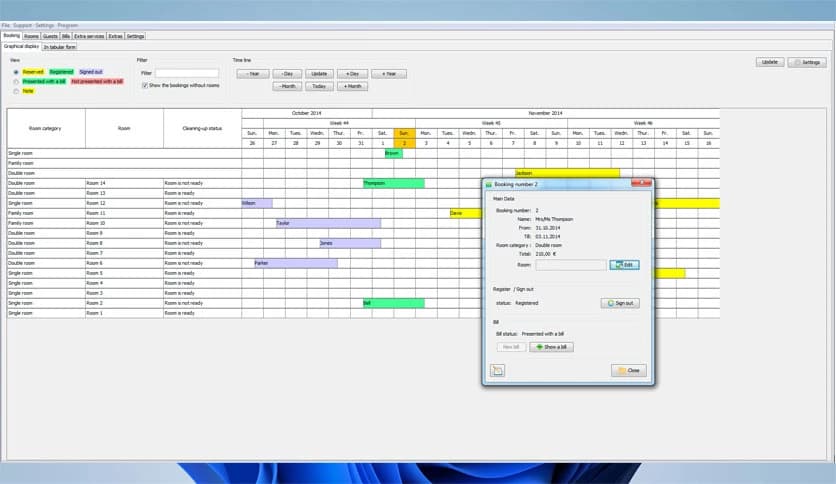The height and width of the screenshot is (484, 836).
Task: Close the booking dialog via Close button
Action: [x=629, y=370]
